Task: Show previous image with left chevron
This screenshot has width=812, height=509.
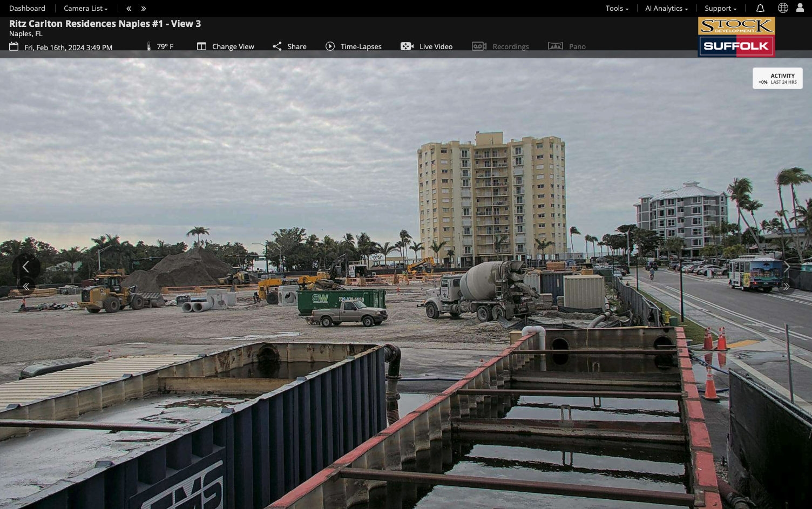Action: click(x=25, y=266)
